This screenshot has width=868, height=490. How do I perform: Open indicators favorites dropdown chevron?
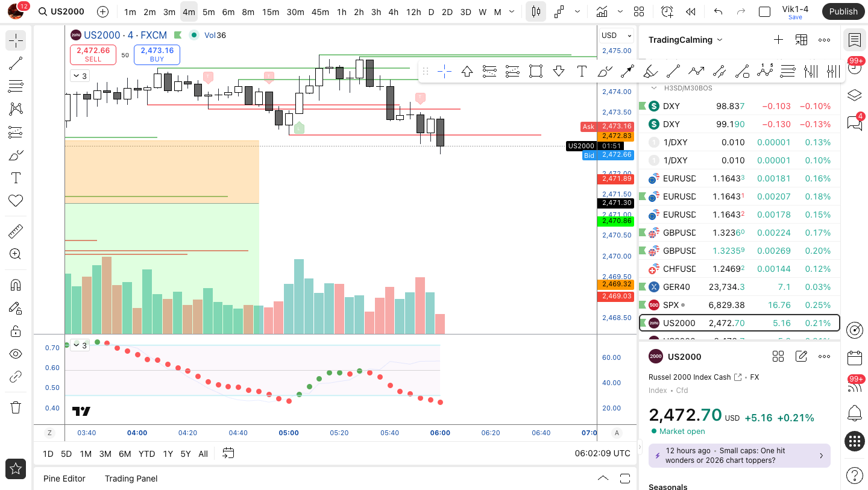pos(620,11)
